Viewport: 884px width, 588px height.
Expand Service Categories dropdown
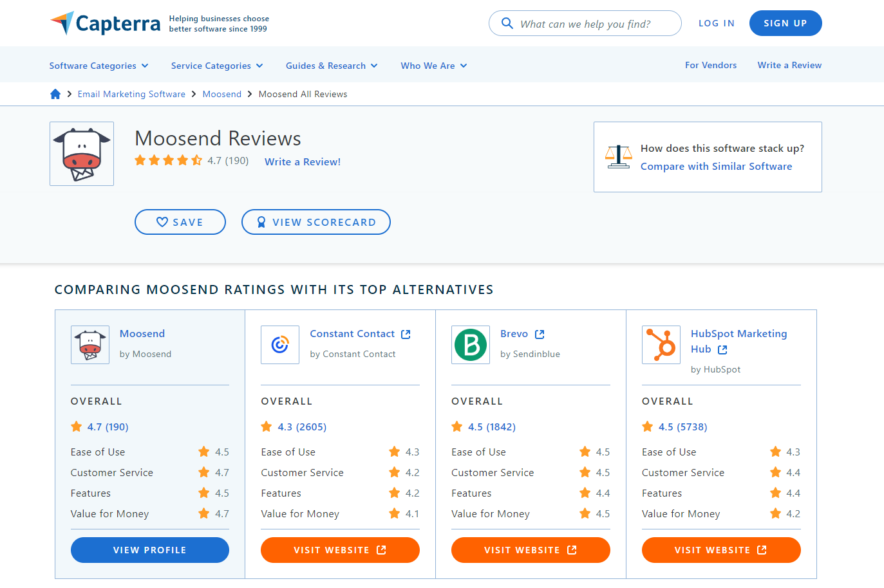tap(217, 66)
